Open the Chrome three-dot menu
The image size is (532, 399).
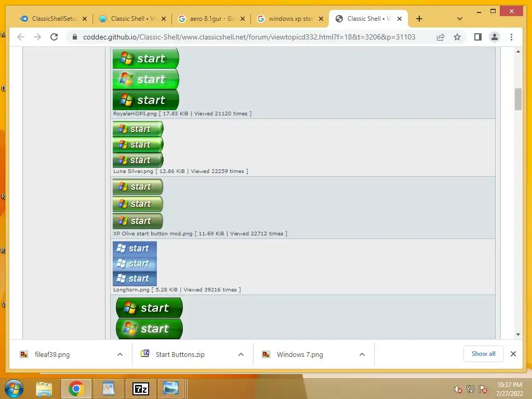click(x=511, y=37)
